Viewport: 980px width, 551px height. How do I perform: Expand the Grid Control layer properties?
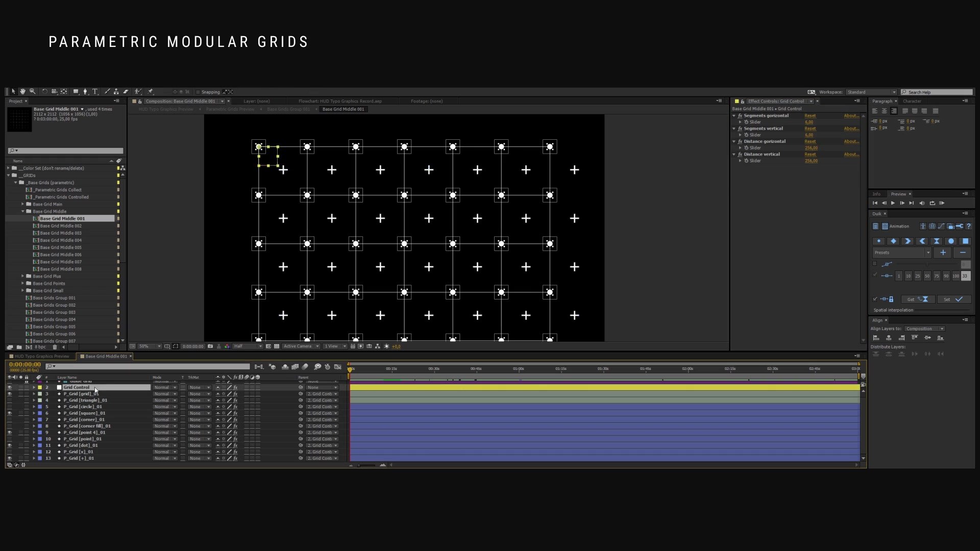point(34,387)
